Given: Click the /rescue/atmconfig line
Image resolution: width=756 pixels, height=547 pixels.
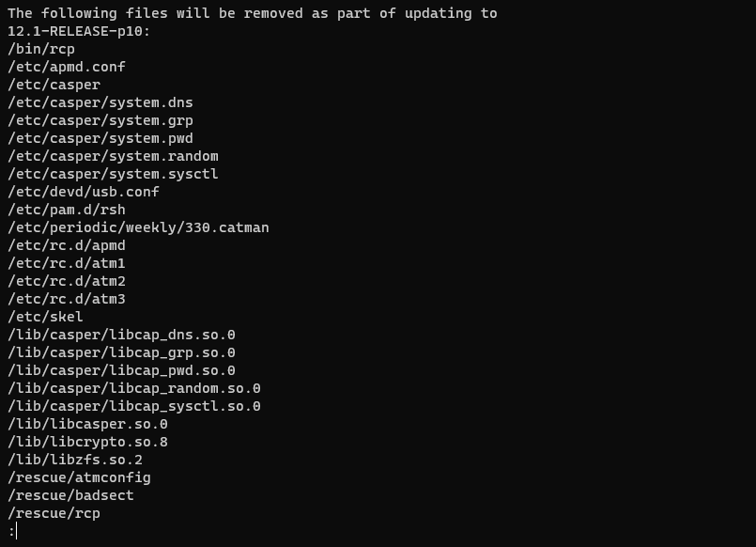Looking at the screenshot, I should click(79, 477).
